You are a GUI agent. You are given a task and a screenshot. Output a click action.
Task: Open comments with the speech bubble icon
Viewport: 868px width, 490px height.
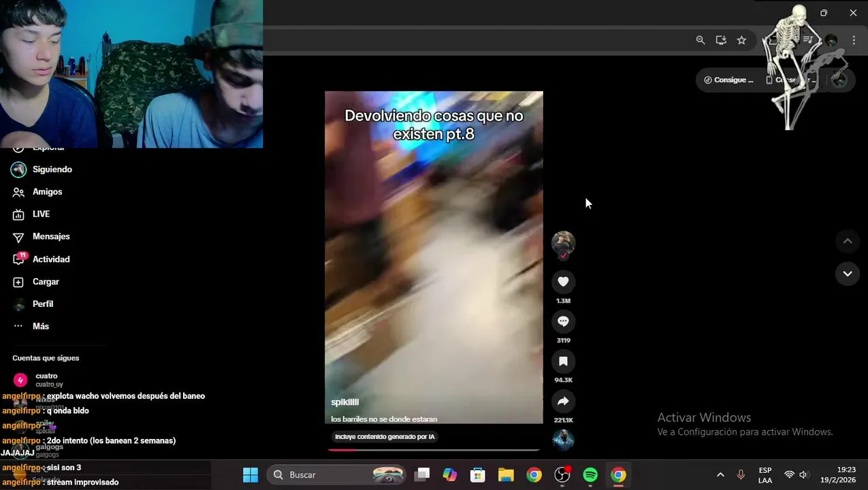coord(563,321)
